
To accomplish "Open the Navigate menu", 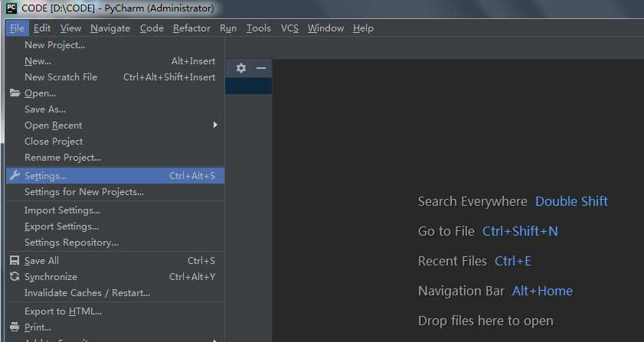I will point(110,28).
